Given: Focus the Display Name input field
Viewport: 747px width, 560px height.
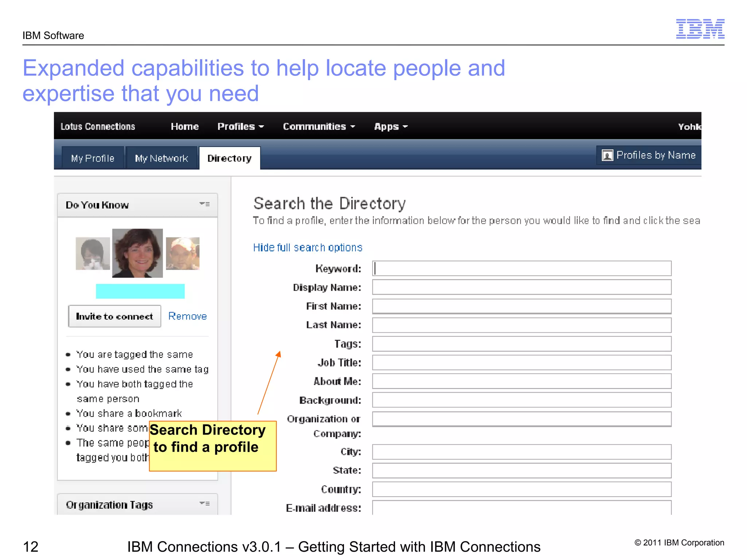Looking at the screenshot, I should click(x=522, y=287).
